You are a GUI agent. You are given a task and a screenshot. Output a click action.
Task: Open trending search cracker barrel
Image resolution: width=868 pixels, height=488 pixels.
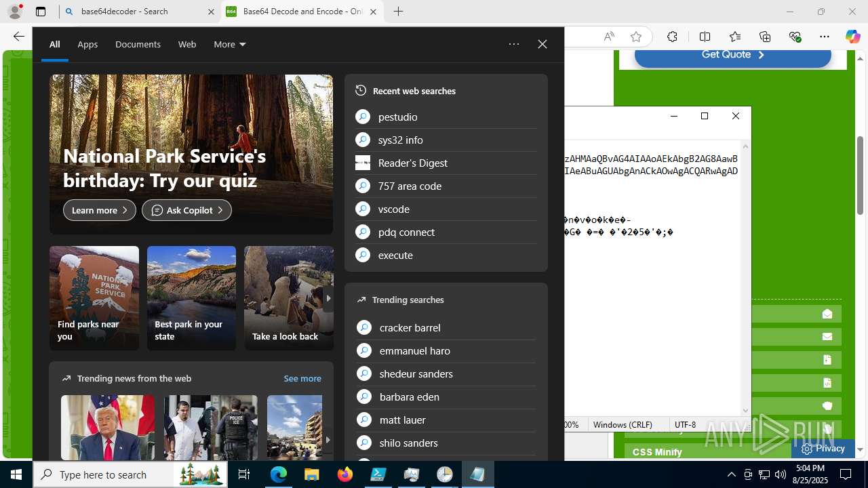(x=446, y=327)
